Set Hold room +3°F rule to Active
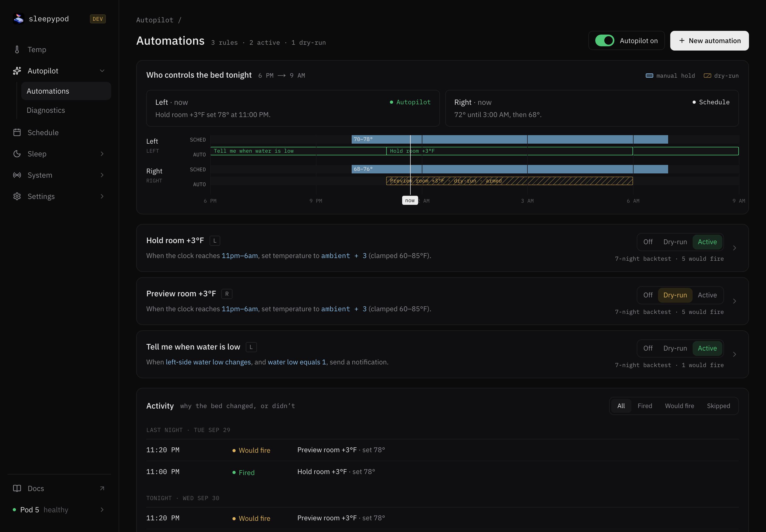The image size is (766, 532). point(707,242)
